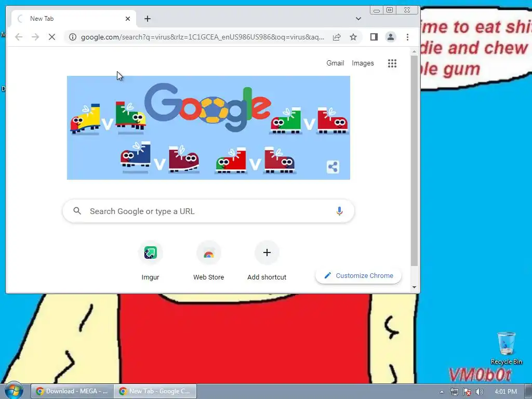532x399 pixels.
Task: Click Add shortcut button
Action: [x=267, y=261]
